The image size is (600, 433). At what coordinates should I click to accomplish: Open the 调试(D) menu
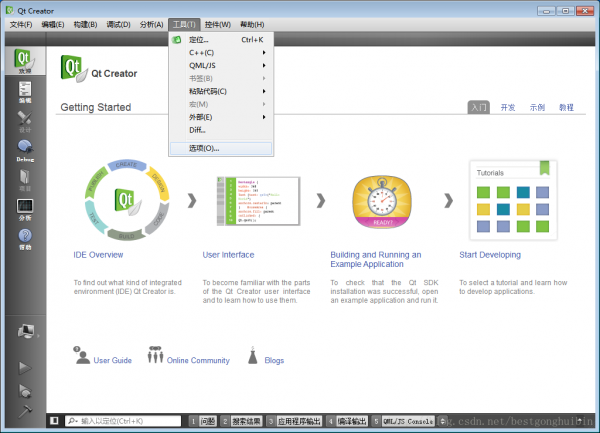[x=118, y=24]
